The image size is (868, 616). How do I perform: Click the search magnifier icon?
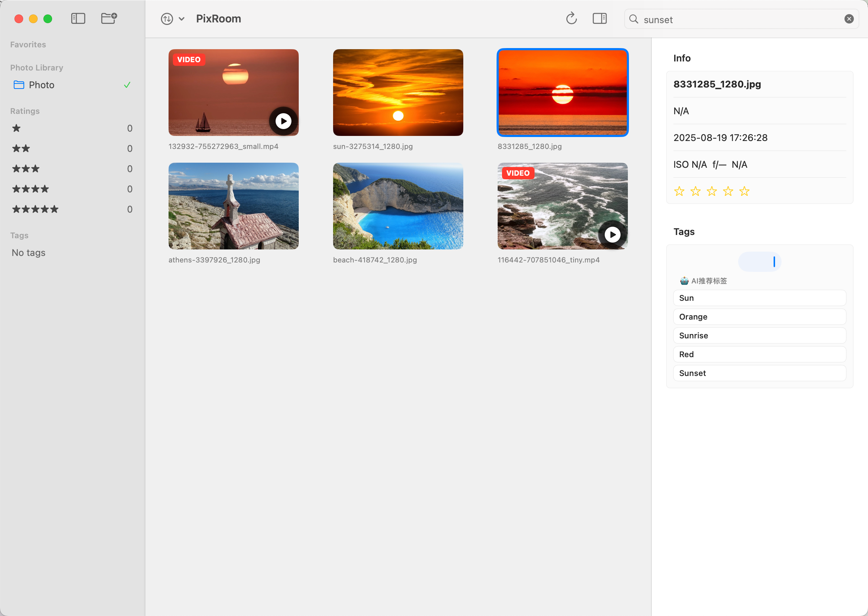pyautogui.click(x=634, y=19)
